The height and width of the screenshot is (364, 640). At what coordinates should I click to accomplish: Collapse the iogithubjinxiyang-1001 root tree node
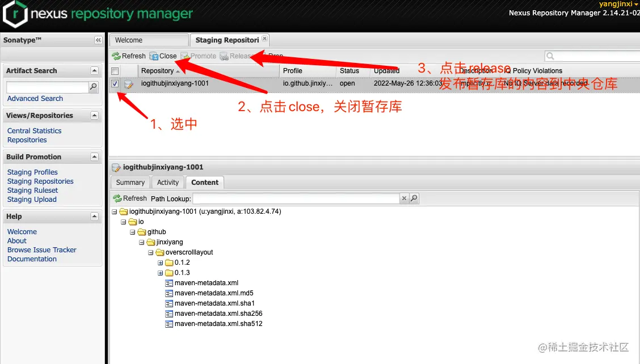(x=115, y=212)
